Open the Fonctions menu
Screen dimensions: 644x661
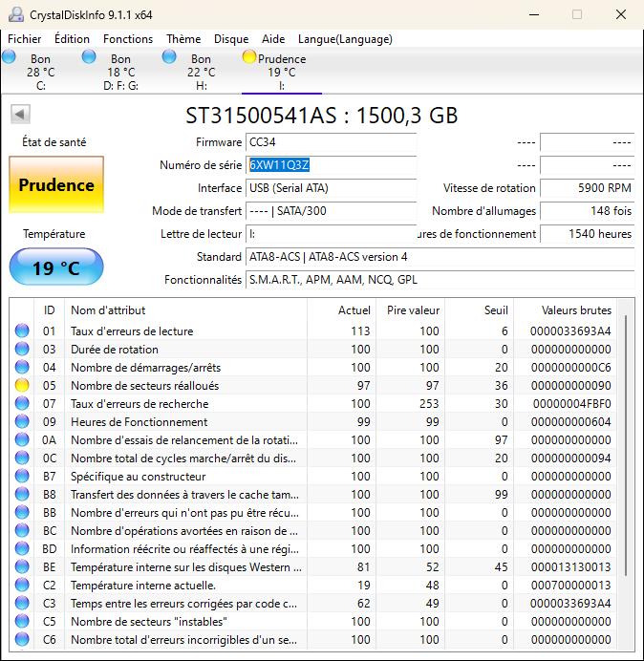(x=128, y=39)
